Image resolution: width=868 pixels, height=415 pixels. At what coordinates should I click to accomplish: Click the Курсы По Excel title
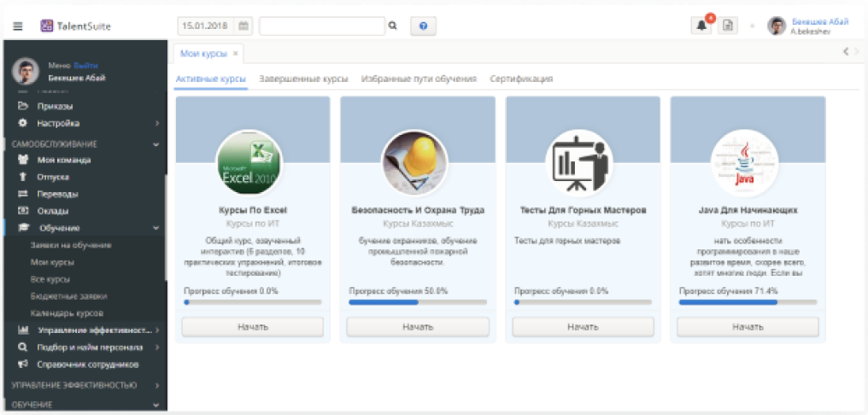pyautogui.click(x=252, y=211)
